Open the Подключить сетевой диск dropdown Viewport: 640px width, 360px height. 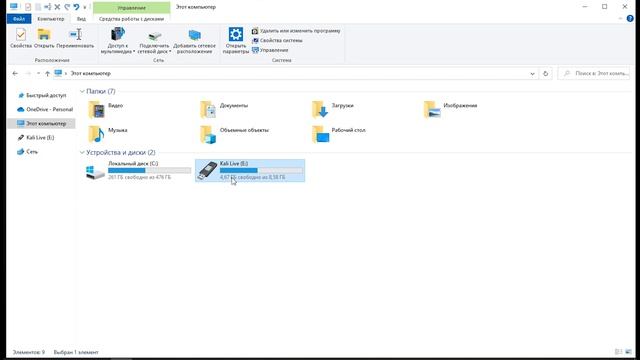pyautogui.click(x=154, y=40)
